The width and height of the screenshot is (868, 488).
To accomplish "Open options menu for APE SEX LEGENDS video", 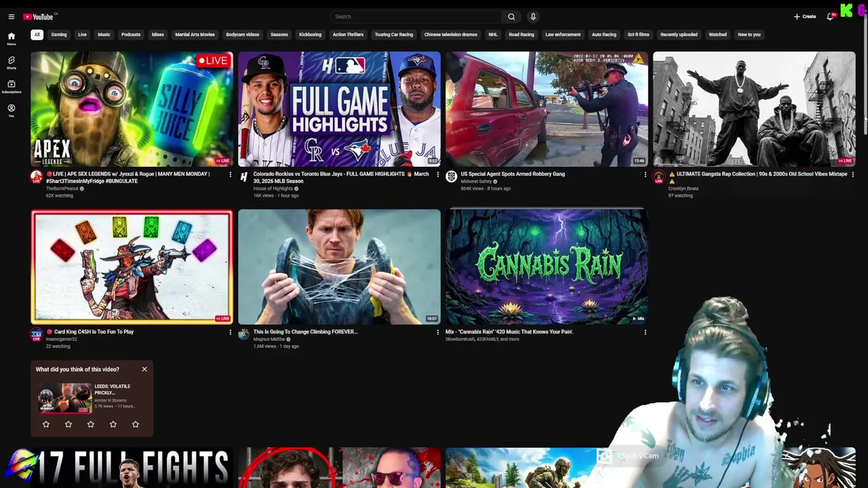I will pyautogui.click(x=230, y=175).
